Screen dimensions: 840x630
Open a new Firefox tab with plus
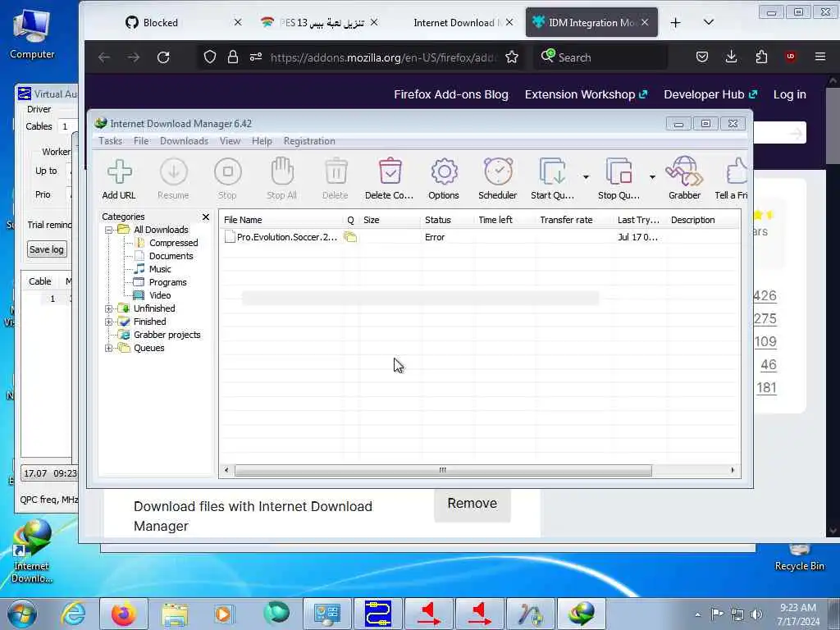click(x=676, y=22)
